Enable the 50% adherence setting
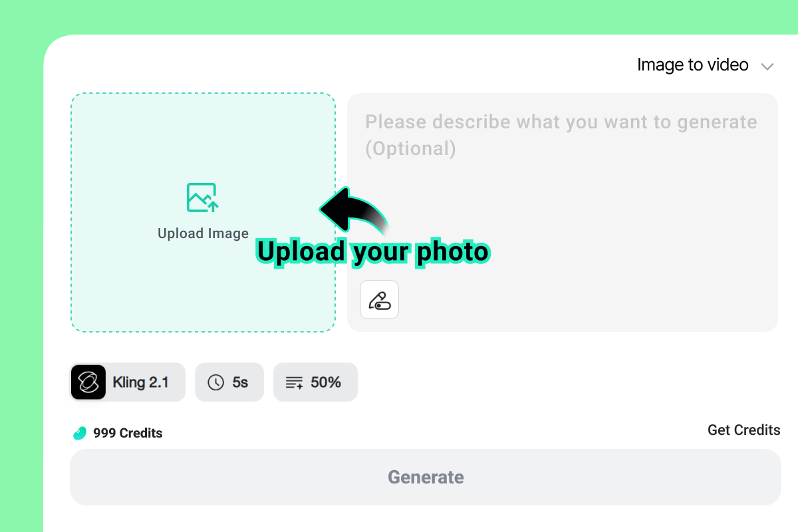 [x=315, y=382]
